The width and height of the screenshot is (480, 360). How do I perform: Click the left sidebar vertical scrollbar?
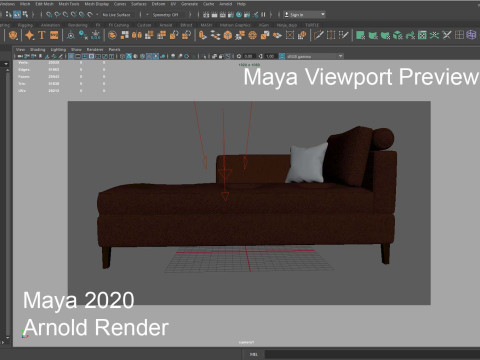click(8, 203)
